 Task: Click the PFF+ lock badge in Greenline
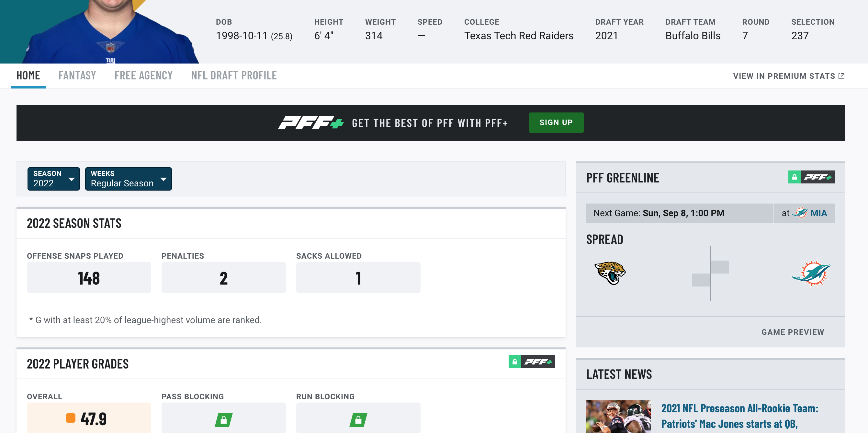coord(811,177)
